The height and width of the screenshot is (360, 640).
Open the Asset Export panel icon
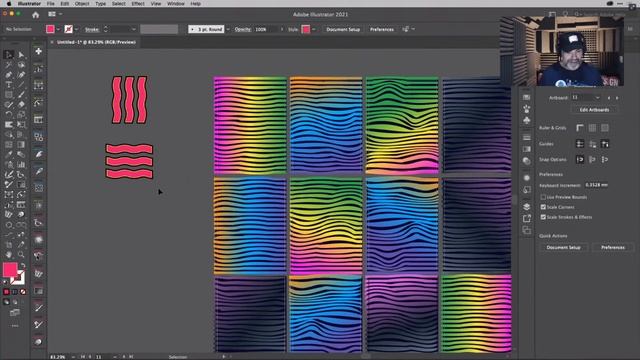(x=527, y=218)
